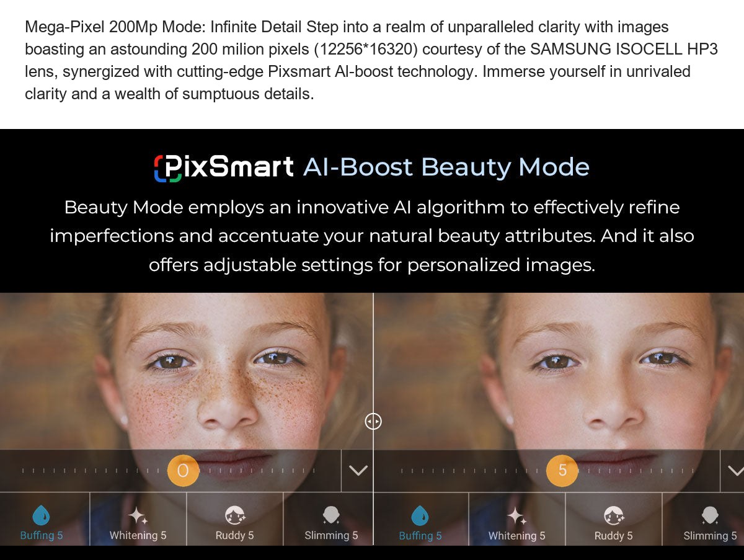Collapse left panel with the down chevron

[358, 471]
